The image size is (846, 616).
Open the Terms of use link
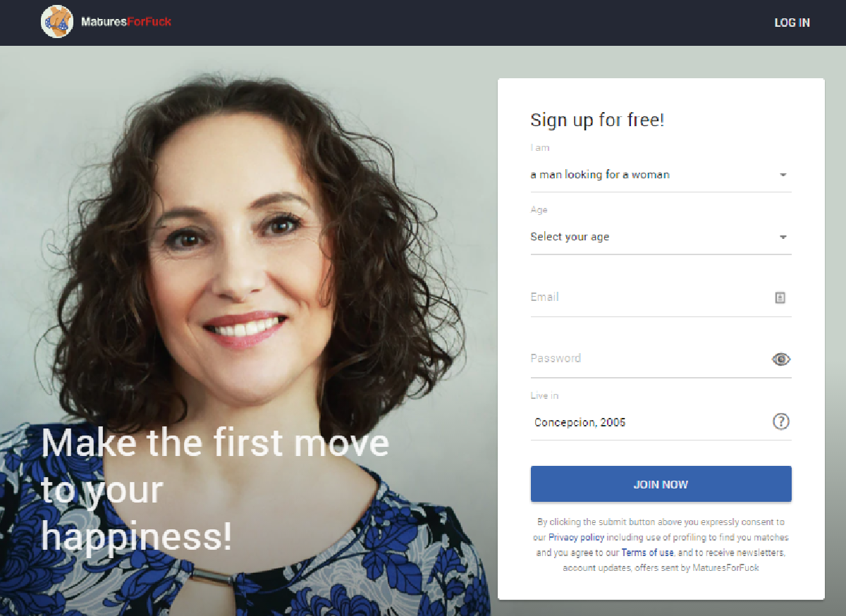647,553
